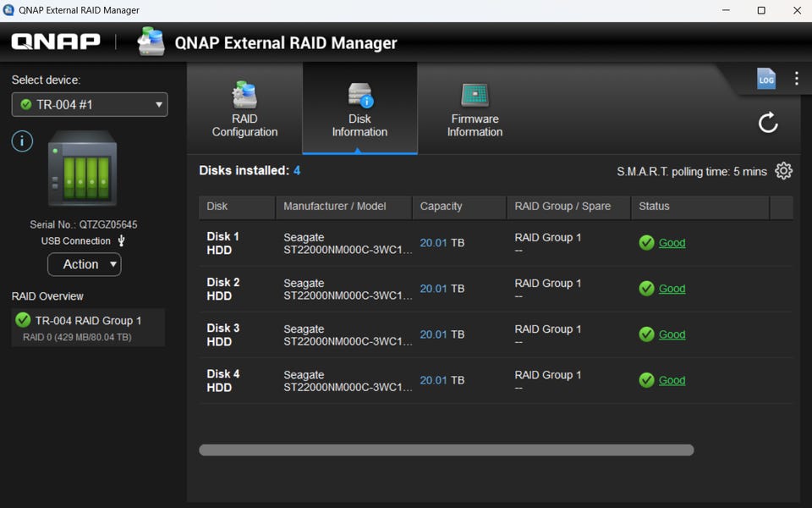Click the green check icon for Disk 1
812x508 pixels.
[x=646, y=243]
